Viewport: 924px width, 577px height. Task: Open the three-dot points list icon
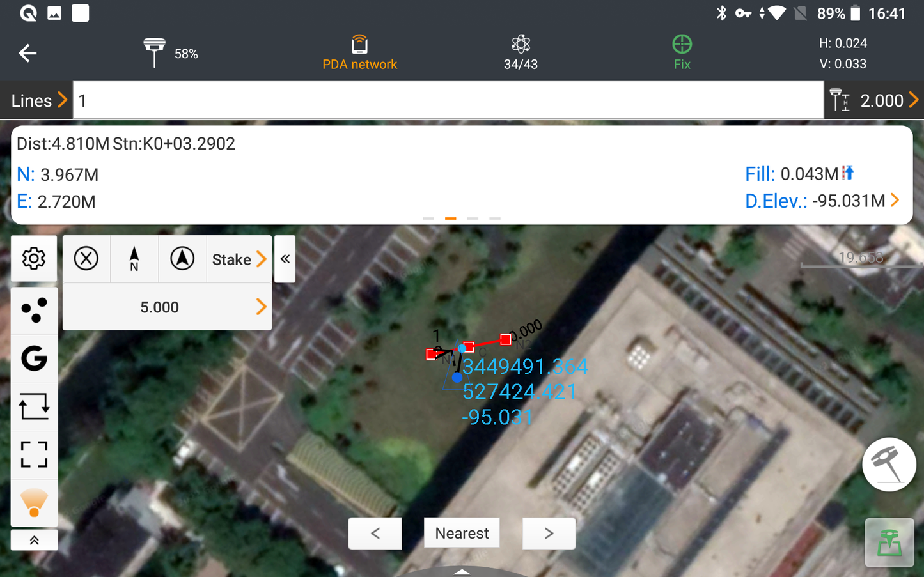34,311
